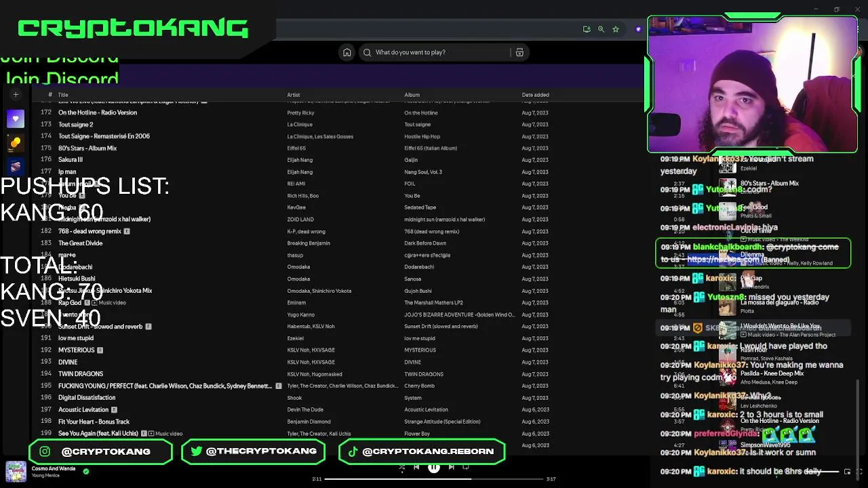Open artist Eiffel 65 in the Artist column
Viewport: 868px width, 488px height.
coord(296,148)
